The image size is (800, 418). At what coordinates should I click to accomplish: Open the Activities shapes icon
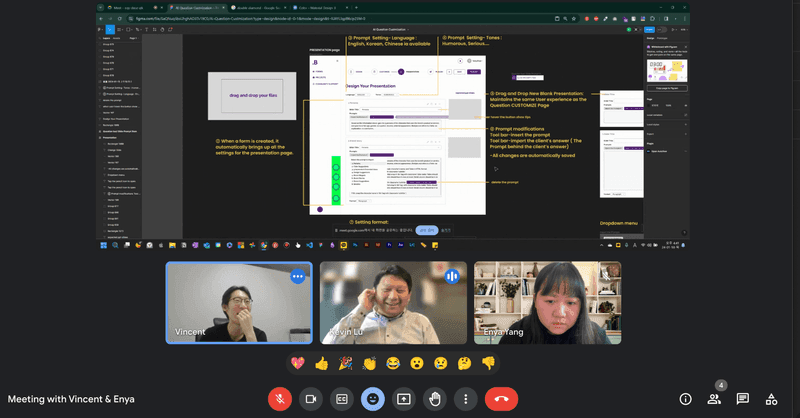point(772,398)
